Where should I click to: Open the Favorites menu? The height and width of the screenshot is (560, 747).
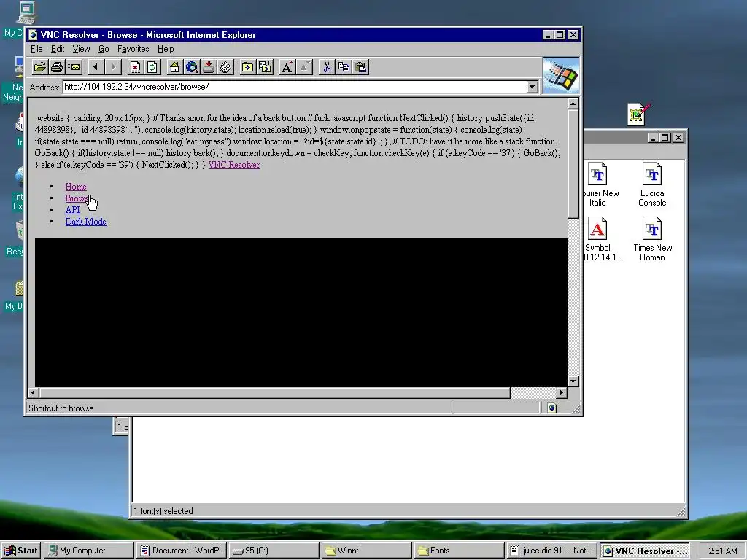click(133, 49)
